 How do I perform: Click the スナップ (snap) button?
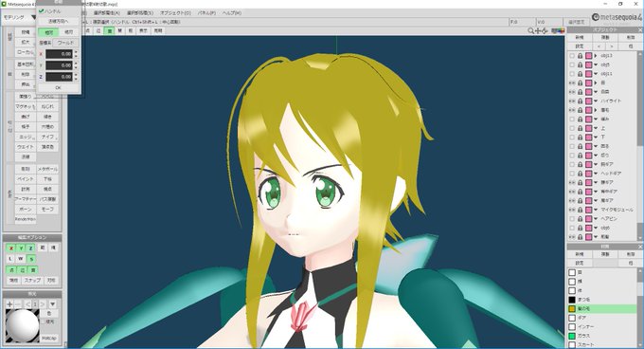32,280
